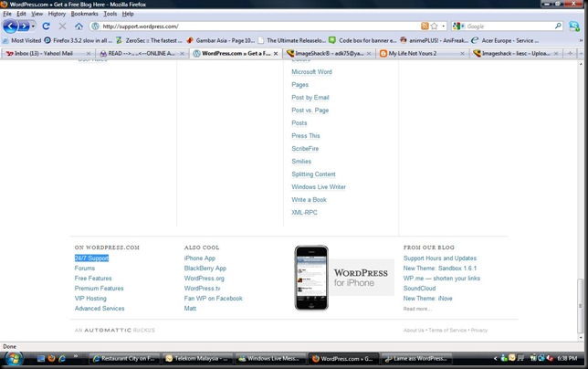Show hidden system tray icons arrow
The width and height of the screenshot is (588, 369).
pyautogui.click(x=496, y=359)
